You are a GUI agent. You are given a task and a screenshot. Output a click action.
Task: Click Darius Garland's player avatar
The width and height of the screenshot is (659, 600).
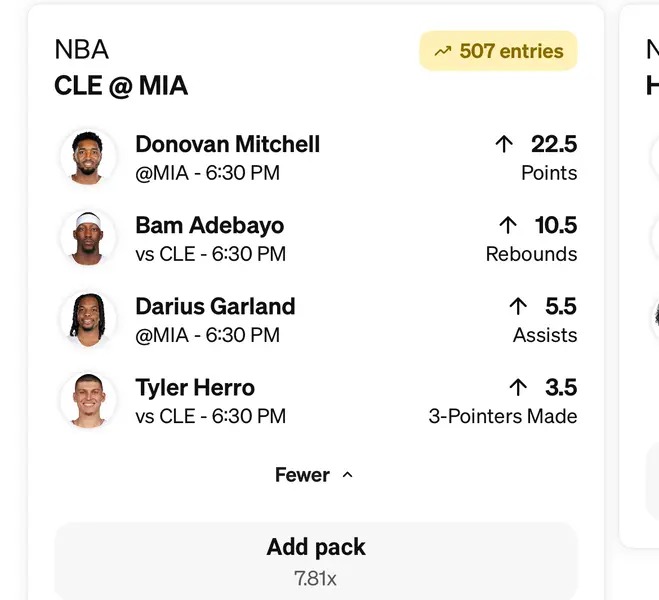88,319
